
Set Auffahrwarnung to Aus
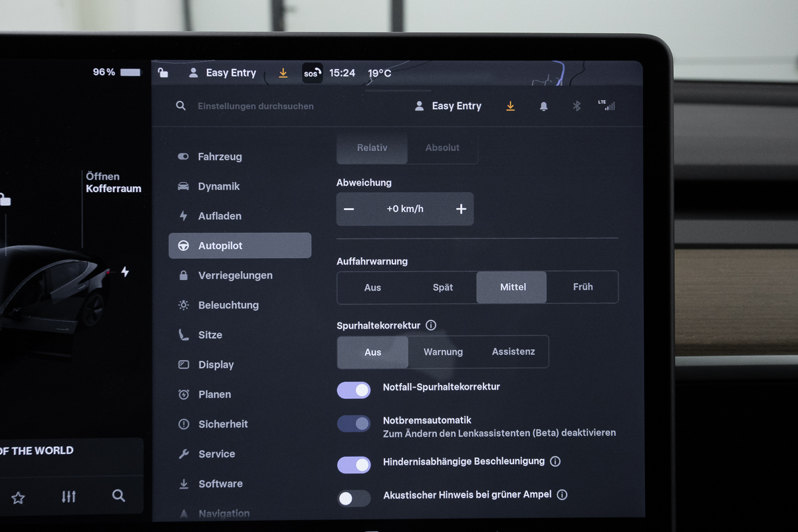372,287
